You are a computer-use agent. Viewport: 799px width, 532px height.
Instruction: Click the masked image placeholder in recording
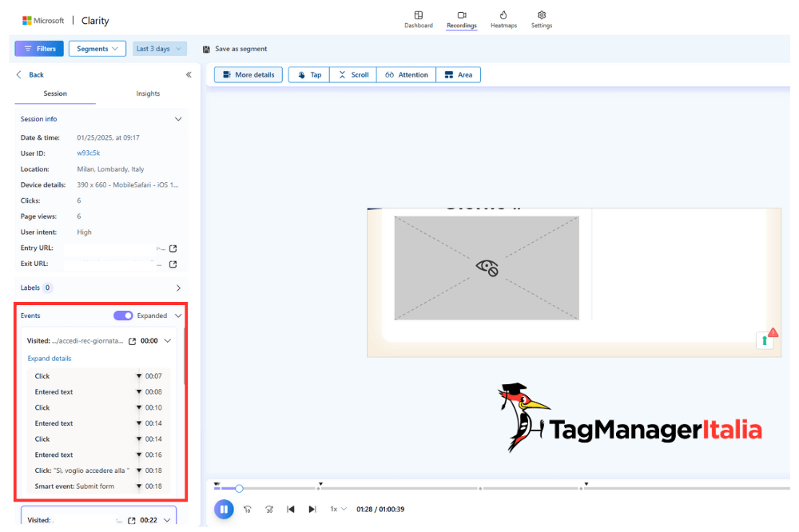487,268
